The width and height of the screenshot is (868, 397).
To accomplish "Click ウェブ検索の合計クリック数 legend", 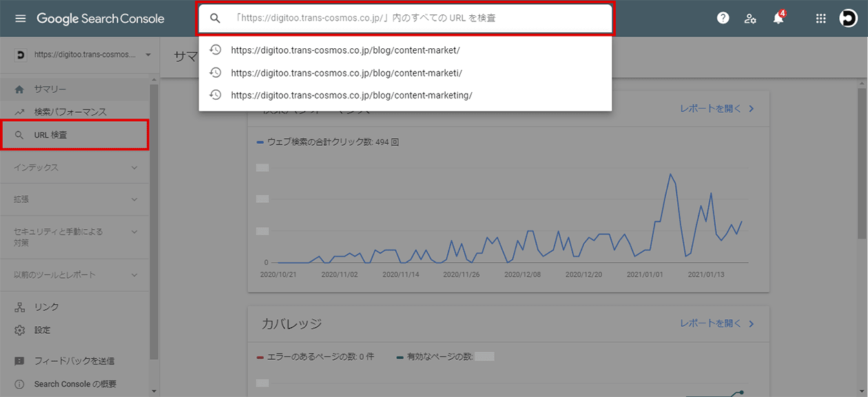I will pyautogui.click(x=328, y=142).
